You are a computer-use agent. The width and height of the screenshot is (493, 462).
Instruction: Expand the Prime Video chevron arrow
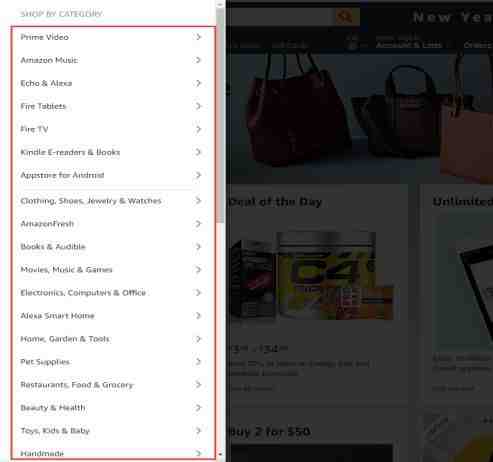198,37
